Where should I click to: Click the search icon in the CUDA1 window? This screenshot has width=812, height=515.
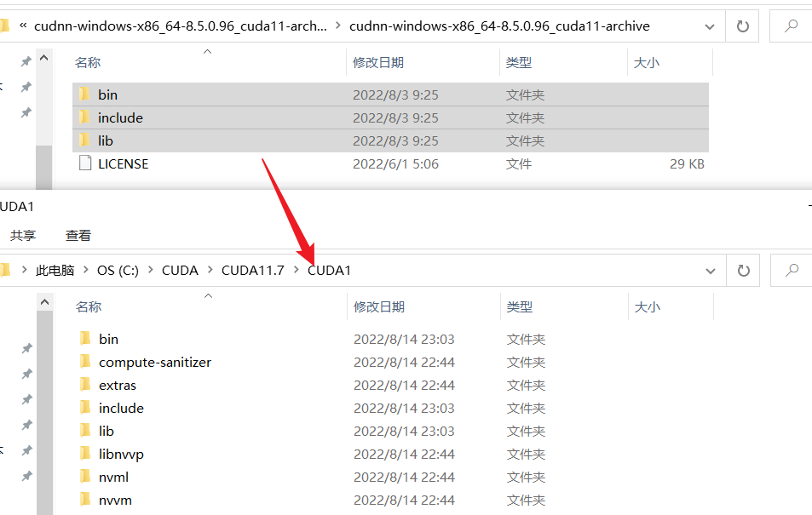792,271
